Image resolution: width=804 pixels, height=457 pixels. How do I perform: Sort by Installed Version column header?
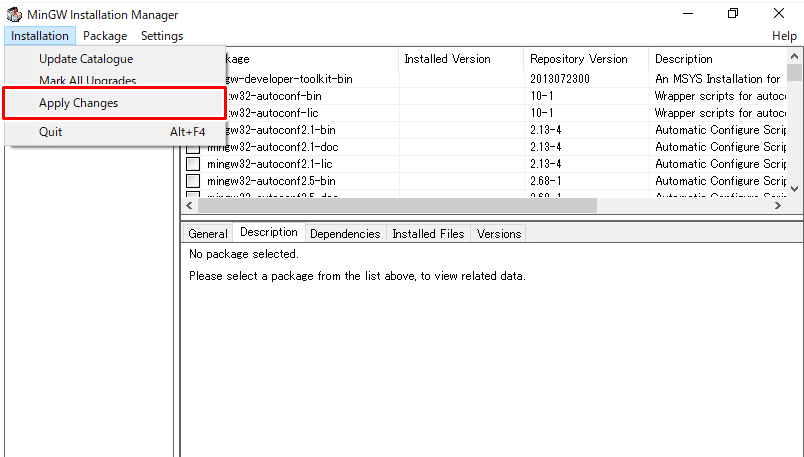pos(460,59)
